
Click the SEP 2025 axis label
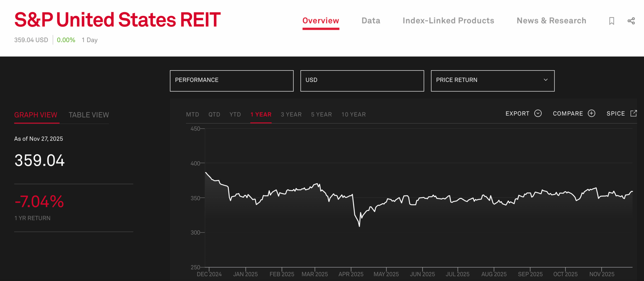(530, 274)
